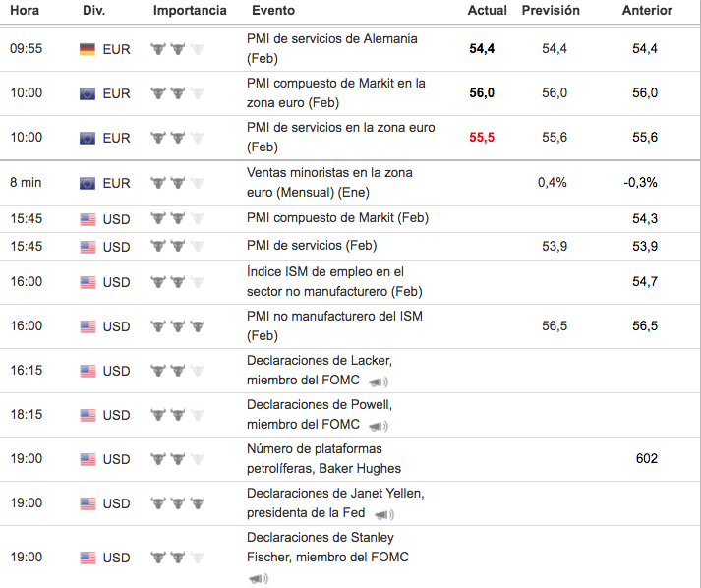Click the US flag in the 18:15 row

(x=88, y=415)
